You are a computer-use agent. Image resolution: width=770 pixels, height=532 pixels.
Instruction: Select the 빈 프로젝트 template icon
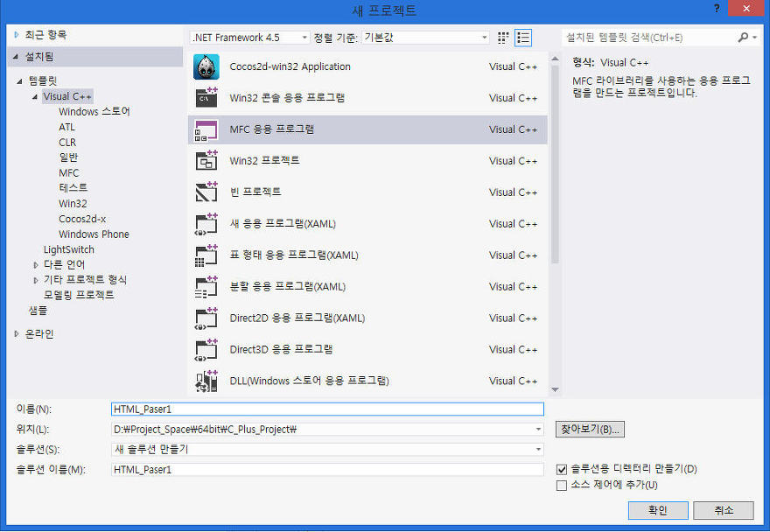click(x=206, y=192)
